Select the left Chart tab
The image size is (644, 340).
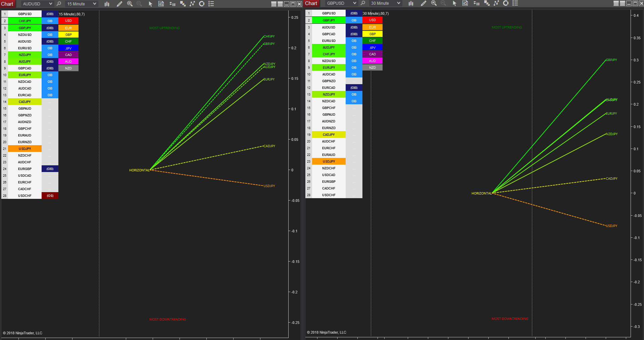[x=7, y=4]
